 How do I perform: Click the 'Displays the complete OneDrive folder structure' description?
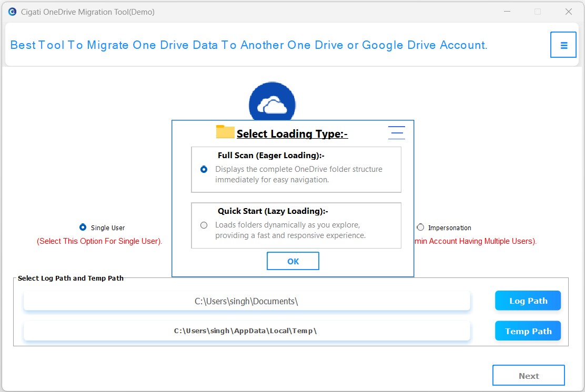(x=298, y=174)
